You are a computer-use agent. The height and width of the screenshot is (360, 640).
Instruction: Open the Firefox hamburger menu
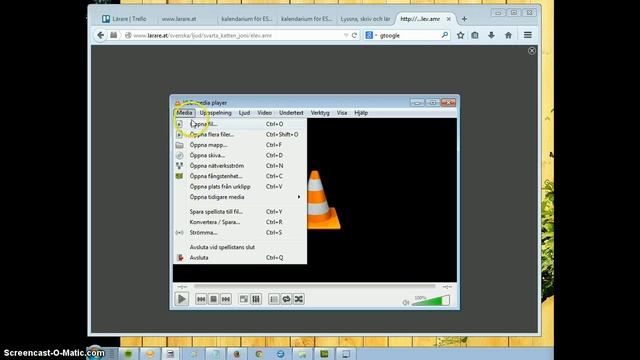tap(528, 36)
